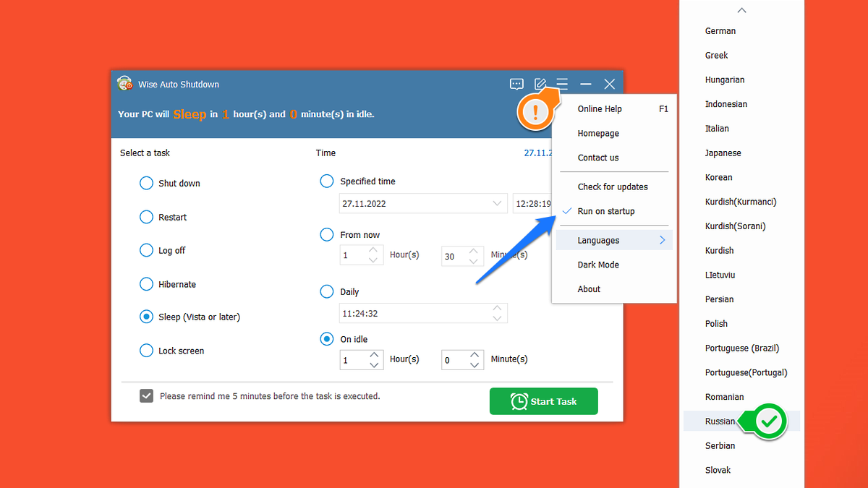Open About from the menu
Viewport: 868px width, 488px height.
click(x=614, y=289)
